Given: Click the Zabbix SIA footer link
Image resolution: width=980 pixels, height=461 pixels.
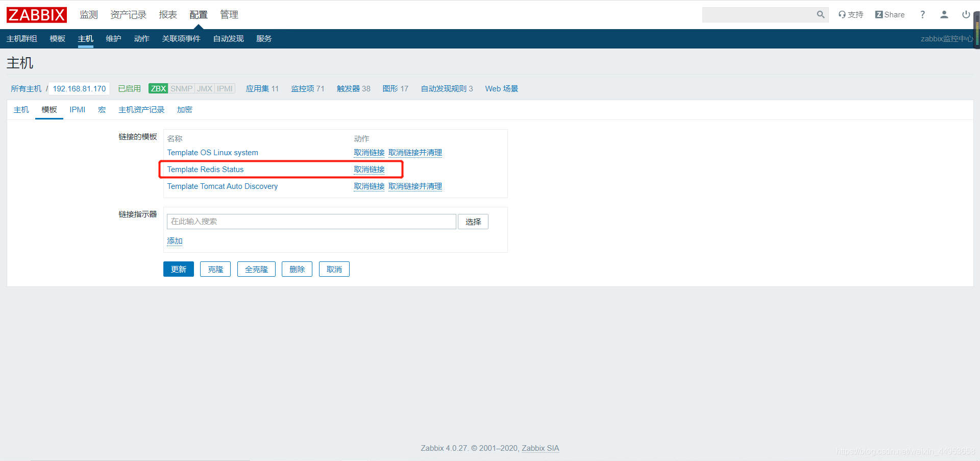Looking at the screenshot, I should (541, 448).
